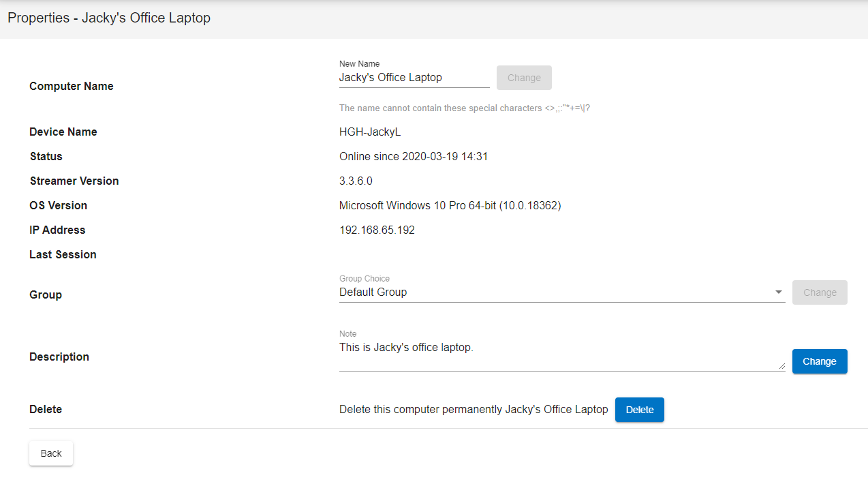The height and width of the screenshot is (484, 868).
Task: Click the streamer version 3.3.6.0
Action: coord(356,181)
